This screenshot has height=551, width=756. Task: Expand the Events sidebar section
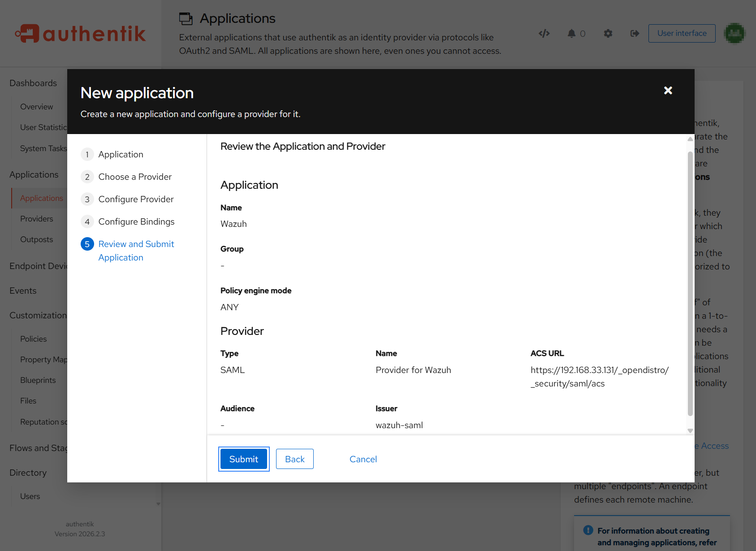(23, 291)
